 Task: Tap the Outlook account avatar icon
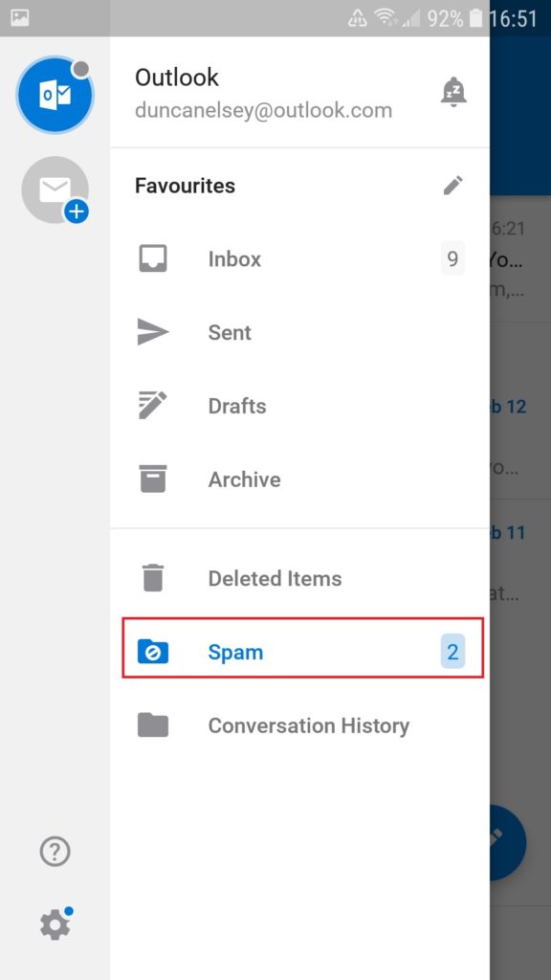(x=55, y=95)
